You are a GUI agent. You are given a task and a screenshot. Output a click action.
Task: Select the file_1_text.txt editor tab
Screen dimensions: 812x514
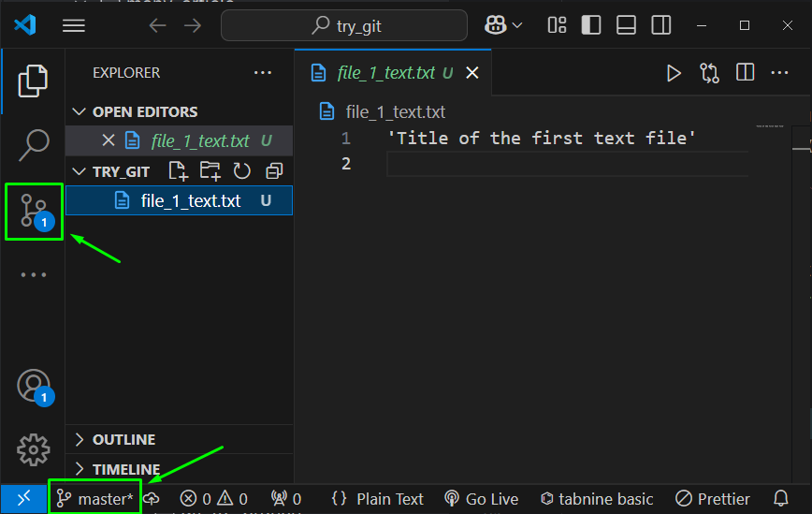(x=385, y=73)
